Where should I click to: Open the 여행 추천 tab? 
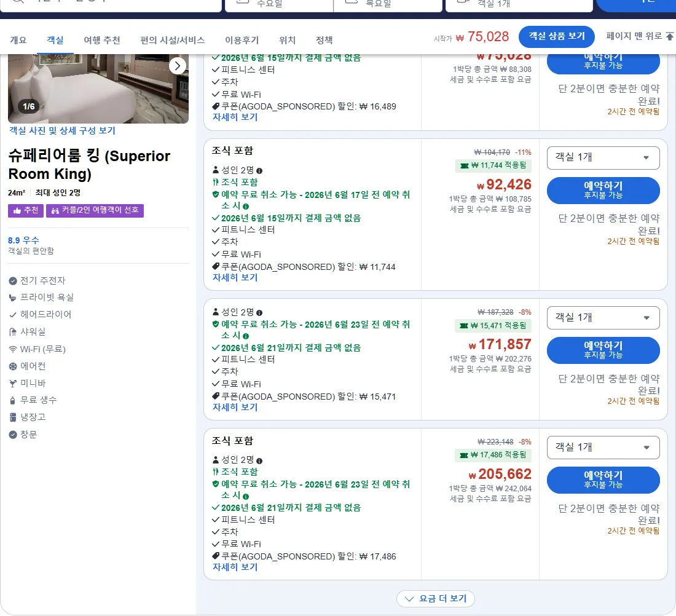pos(102,40)
